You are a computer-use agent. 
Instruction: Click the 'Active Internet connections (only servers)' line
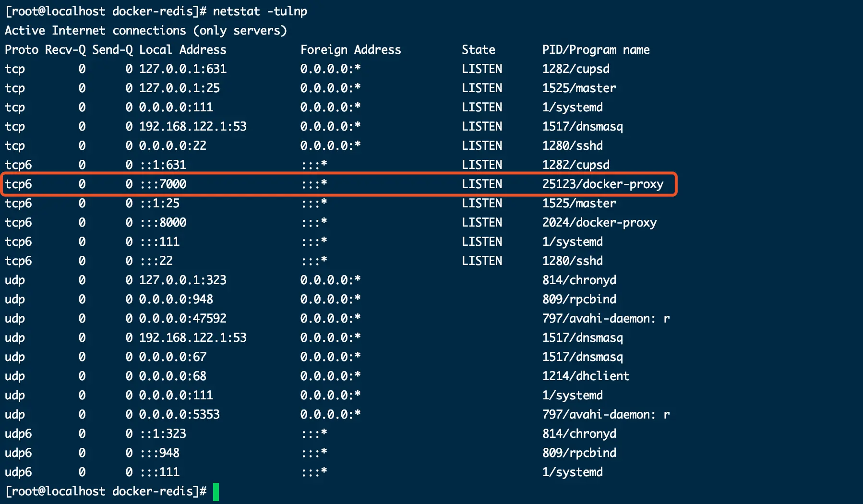[146, 31]
